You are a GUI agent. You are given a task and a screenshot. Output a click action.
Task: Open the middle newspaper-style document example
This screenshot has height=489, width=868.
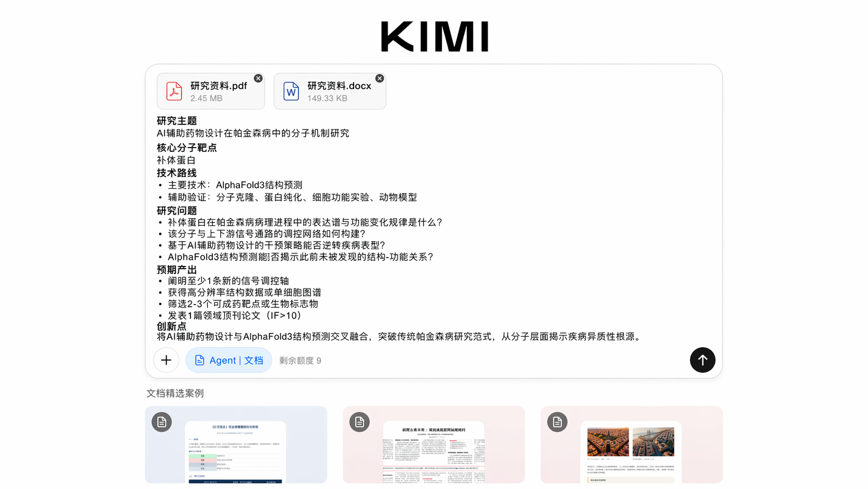tap(433, 445)
